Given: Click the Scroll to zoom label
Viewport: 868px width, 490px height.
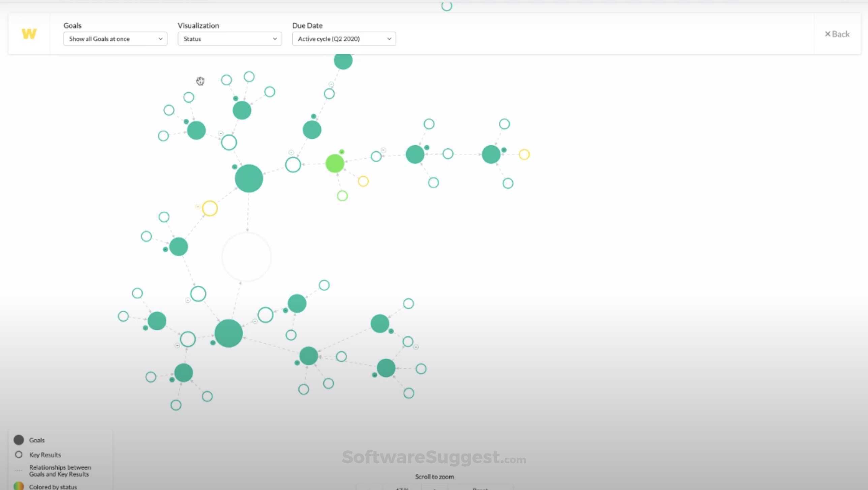Looking at the screenshot, I should click(x=434, y=477).
